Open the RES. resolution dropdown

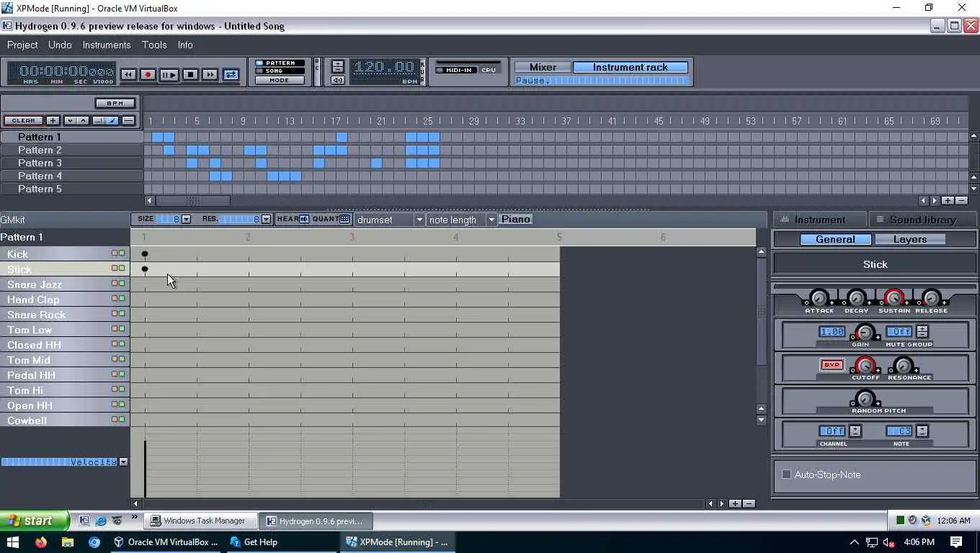266,219
